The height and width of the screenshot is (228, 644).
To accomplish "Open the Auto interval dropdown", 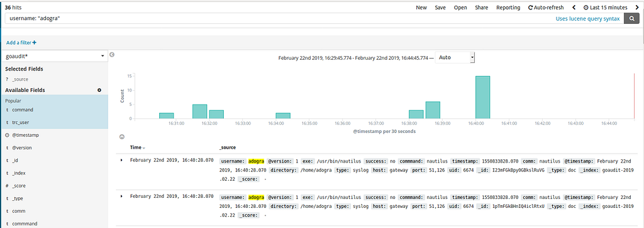I will pyautogui.click(x=455, y=57).
